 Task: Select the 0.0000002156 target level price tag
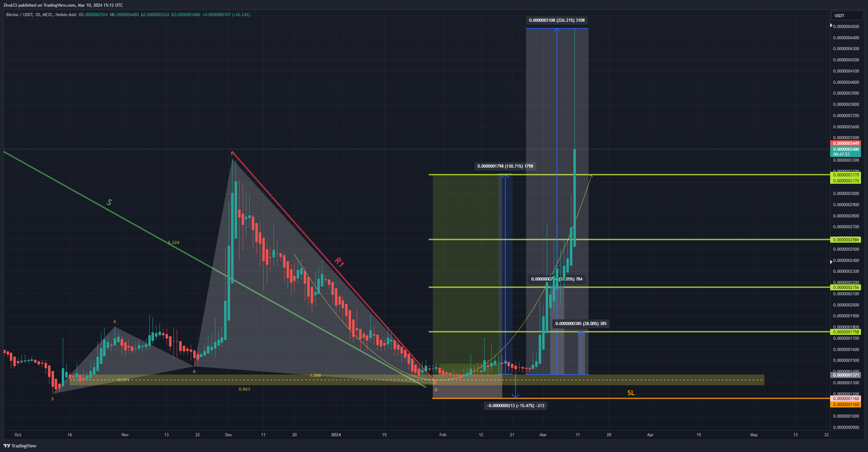tap(846, 287)
